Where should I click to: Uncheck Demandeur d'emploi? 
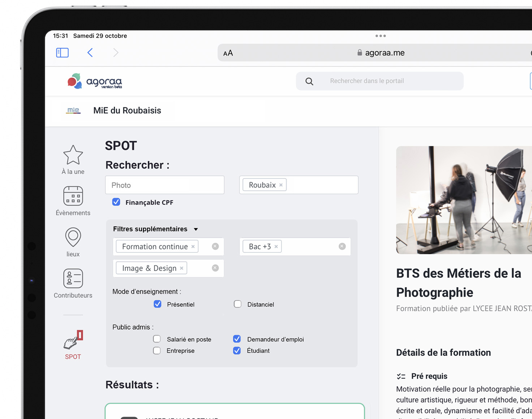click(237, 339)
